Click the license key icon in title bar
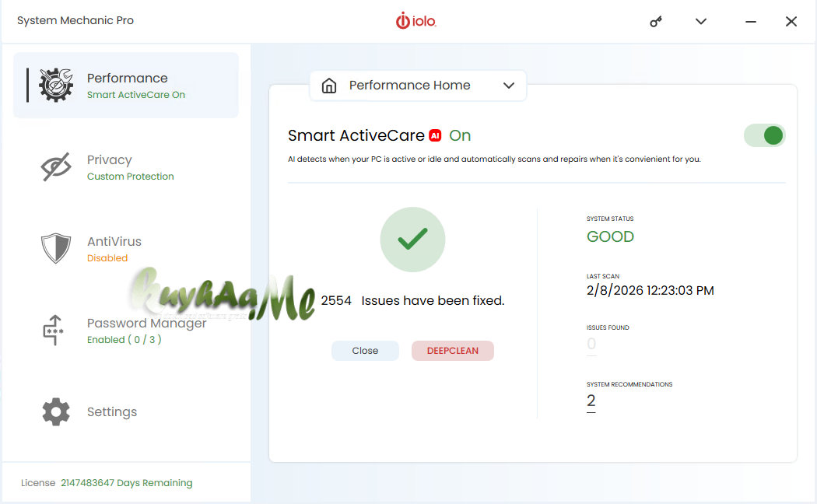The image size is (817, 504). click(656, 21)
